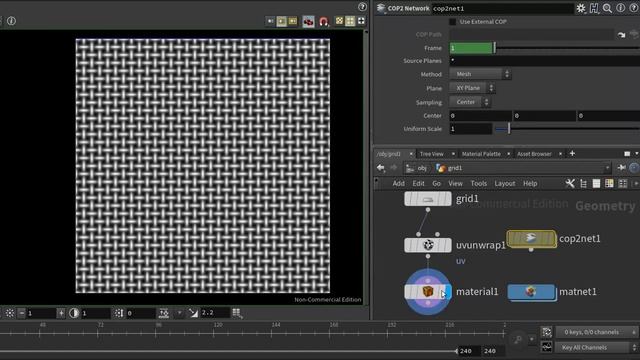Select the matnet1 node

(531, 292)
